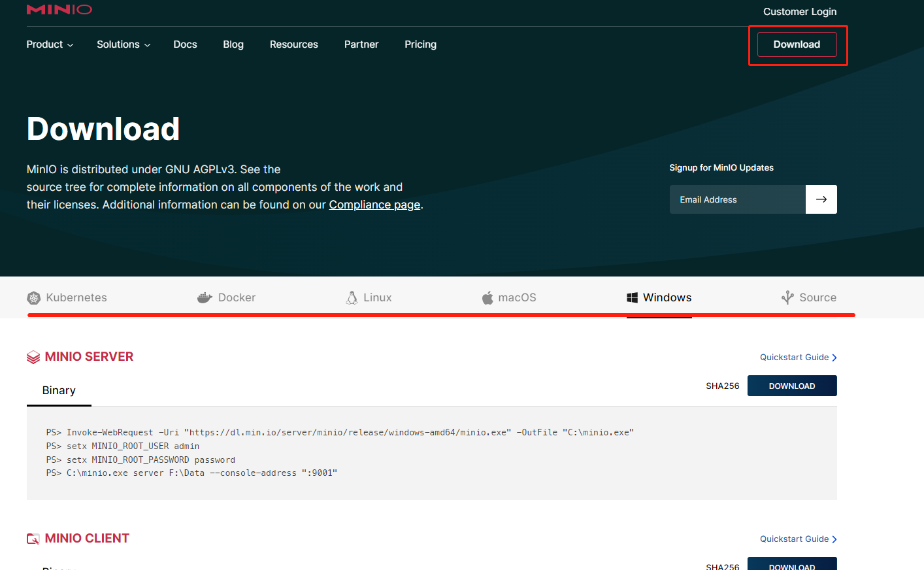Viewport: 924px width, 570px height.
Task: Open MinIO Client Quickstart Guide link
Action: pos(799,539)
